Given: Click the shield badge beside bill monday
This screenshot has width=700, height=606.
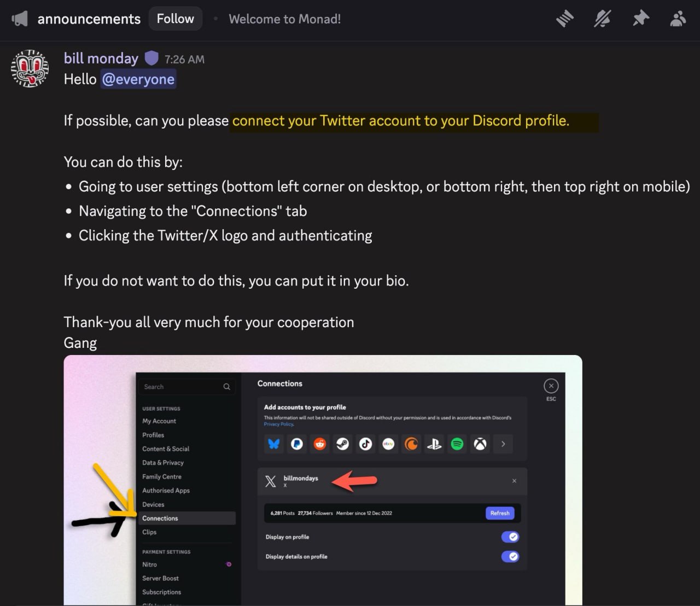Looking at the screenshot, I should click(151, 58).
